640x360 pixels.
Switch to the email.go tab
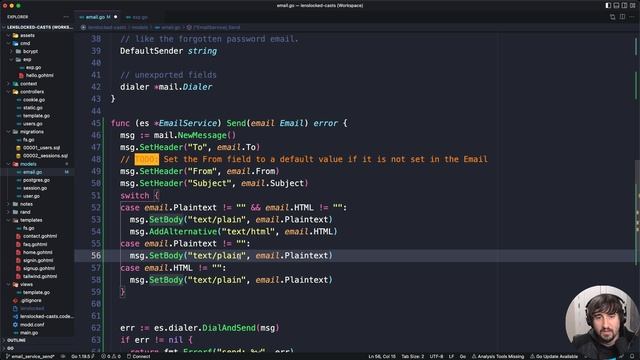[x=95, y=17]
